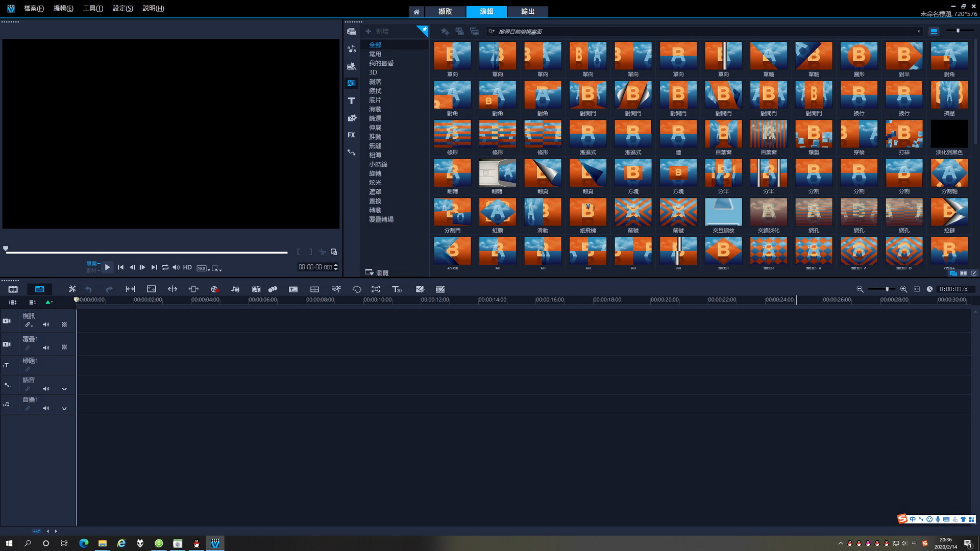Mute the 覆疊1 overlay track

pos(46,347)
